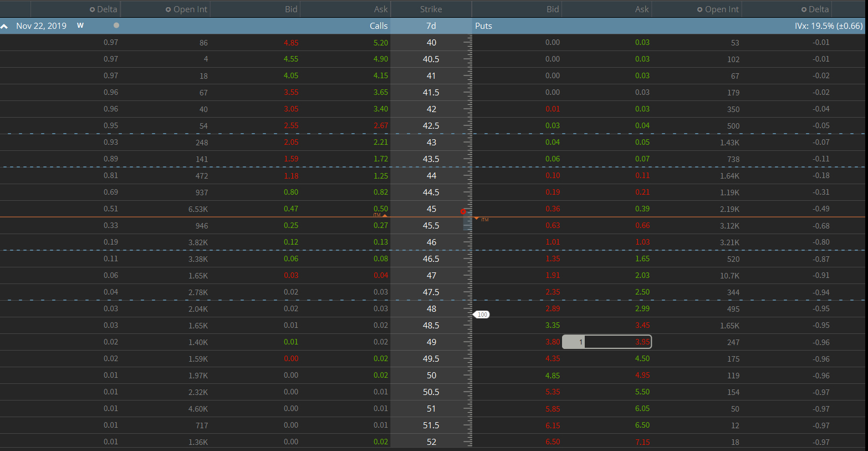Click the weekly W badge on expiration row
Viewport: 868px width, 451px height.
pos(80,26)
